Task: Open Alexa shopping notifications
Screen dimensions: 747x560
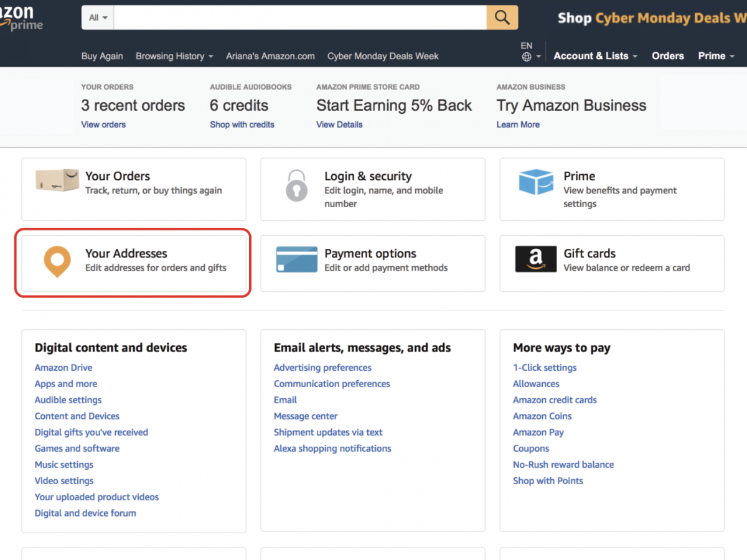Action: pyautogui.click(x=332, y=449)
